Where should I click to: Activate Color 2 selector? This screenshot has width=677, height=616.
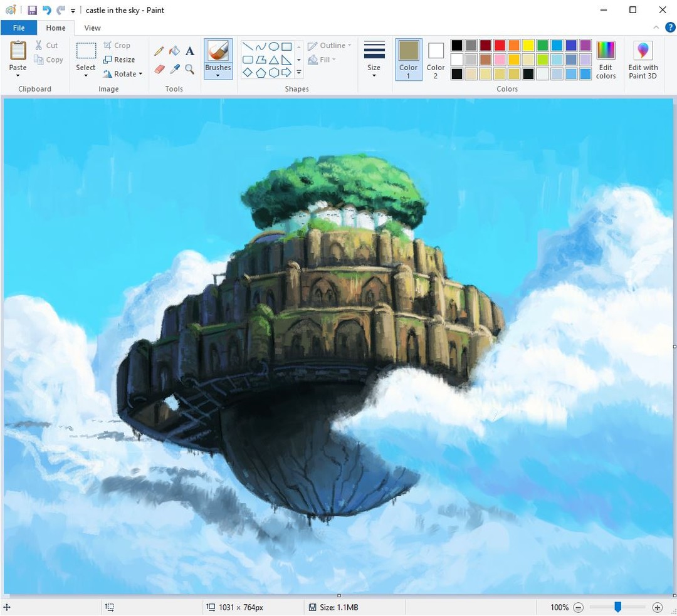436,60
